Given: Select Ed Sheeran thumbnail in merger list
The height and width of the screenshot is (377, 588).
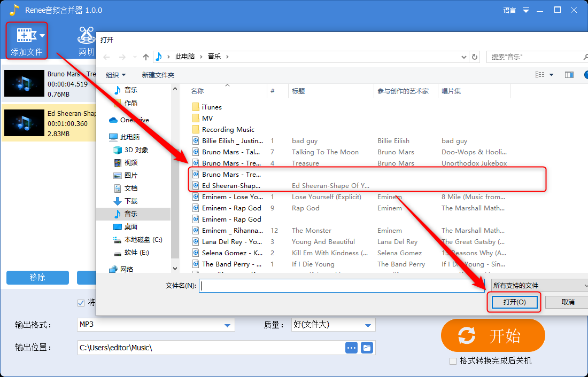Looking at the screenshot, I should [24, 123].
